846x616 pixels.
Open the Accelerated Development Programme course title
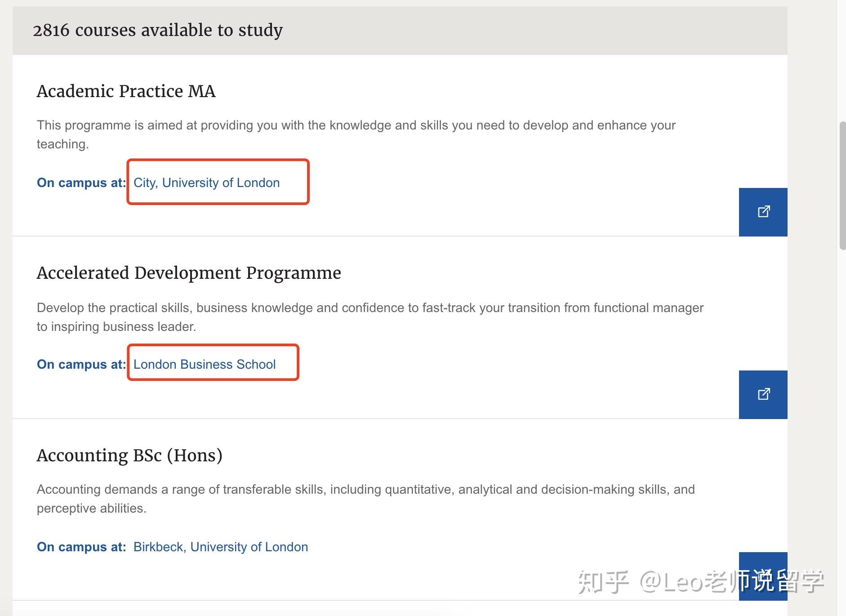point(189,273)
